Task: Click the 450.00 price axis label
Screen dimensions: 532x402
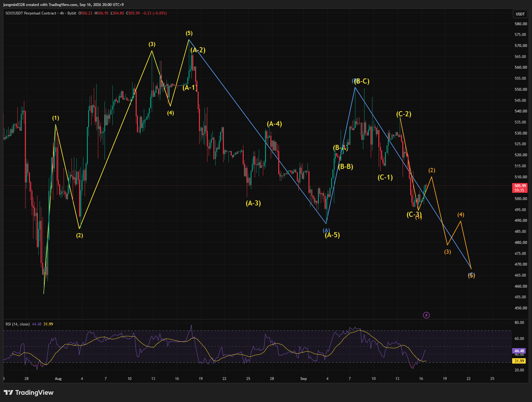Action: (521, 308)
